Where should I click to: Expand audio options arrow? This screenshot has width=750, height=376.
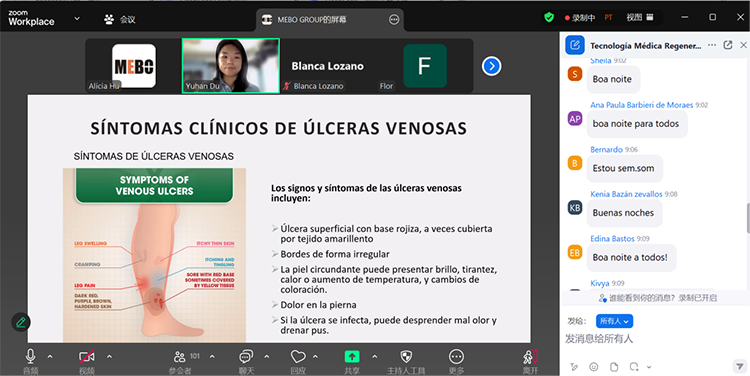(50, 356)
